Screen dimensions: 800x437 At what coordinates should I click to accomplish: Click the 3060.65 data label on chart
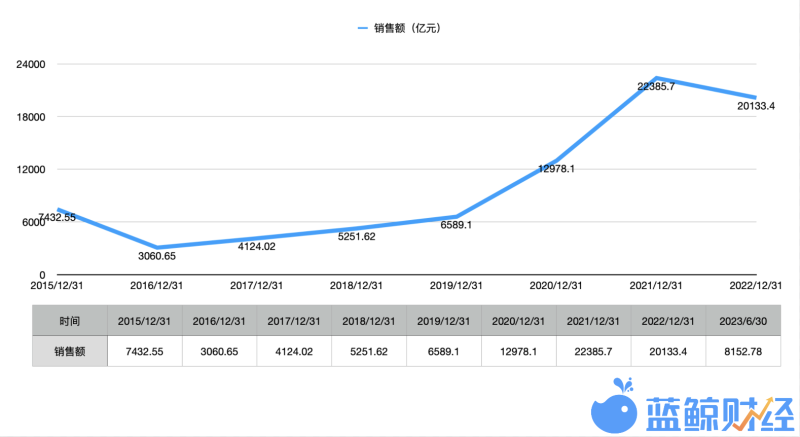157,256
